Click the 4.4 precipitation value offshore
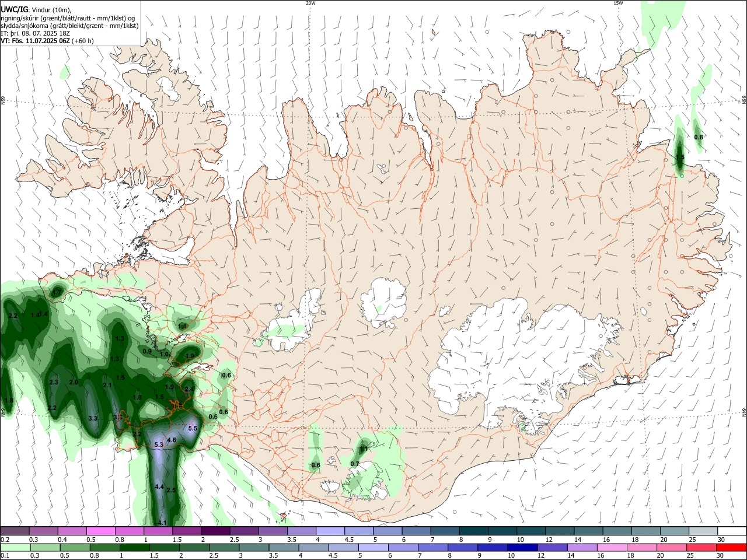Image resolution: width=747 pixels, height=560 pixels. [159, 487]
